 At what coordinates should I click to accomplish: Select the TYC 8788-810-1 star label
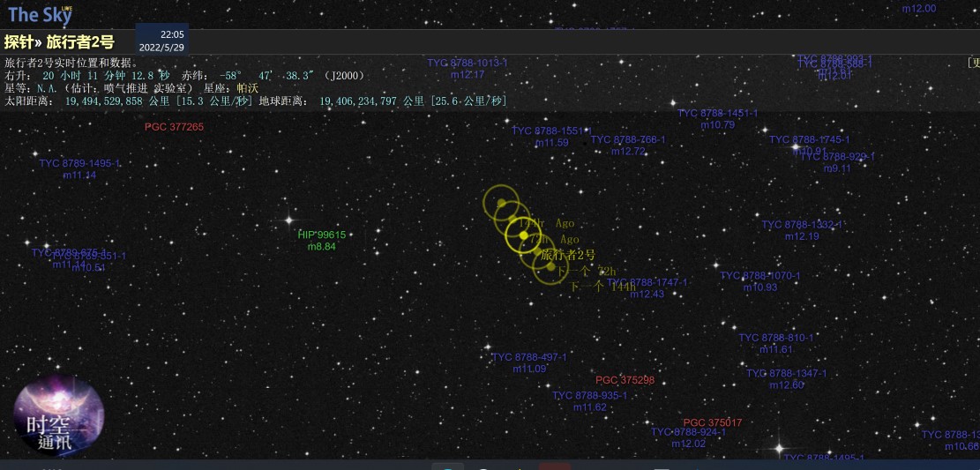pyautogui.click(x=776, y=338)
